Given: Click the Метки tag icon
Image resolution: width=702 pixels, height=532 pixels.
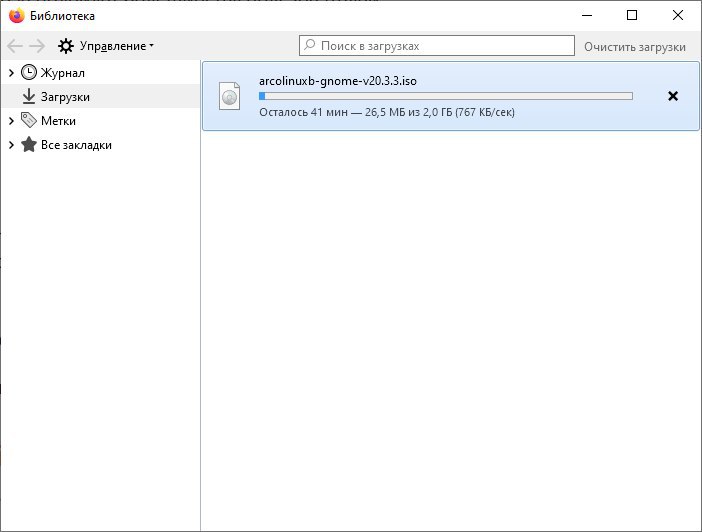Looking at the screenshot, I should coord(29,120).
